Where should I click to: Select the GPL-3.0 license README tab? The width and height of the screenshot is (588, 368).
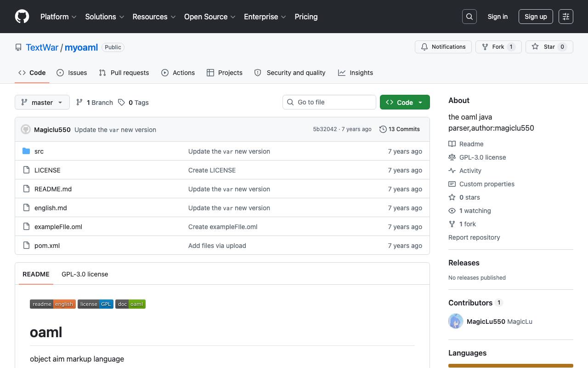tap(85, 274)
